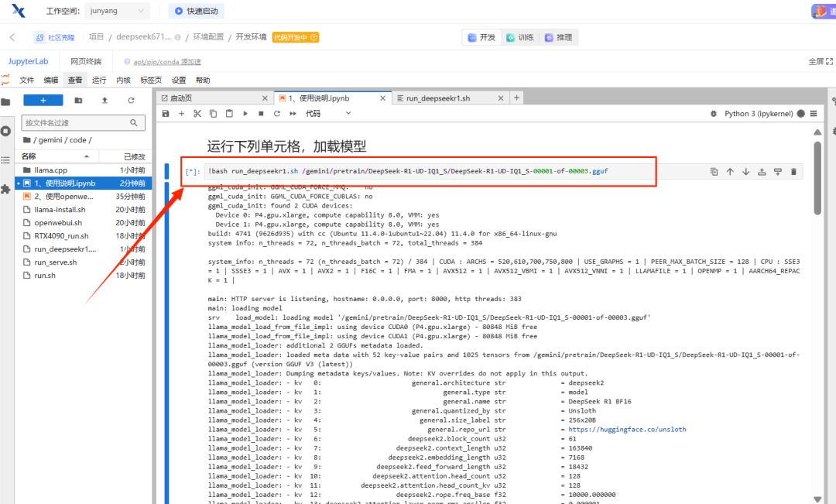Paste cells using the clipboard icon
836x504 pixels.
pyautogui.click(x=229, y=114)
